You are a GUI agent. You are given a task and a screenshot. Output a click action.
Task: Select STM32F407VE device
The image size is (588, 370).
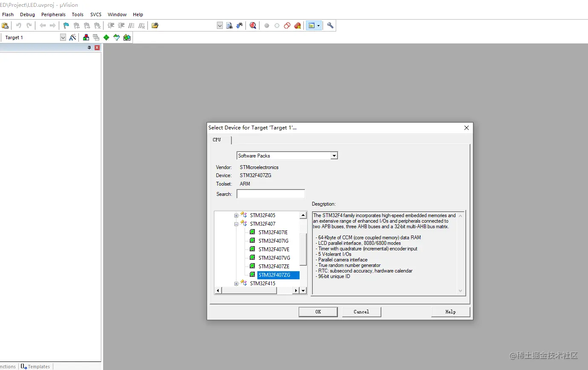point(274,250)
